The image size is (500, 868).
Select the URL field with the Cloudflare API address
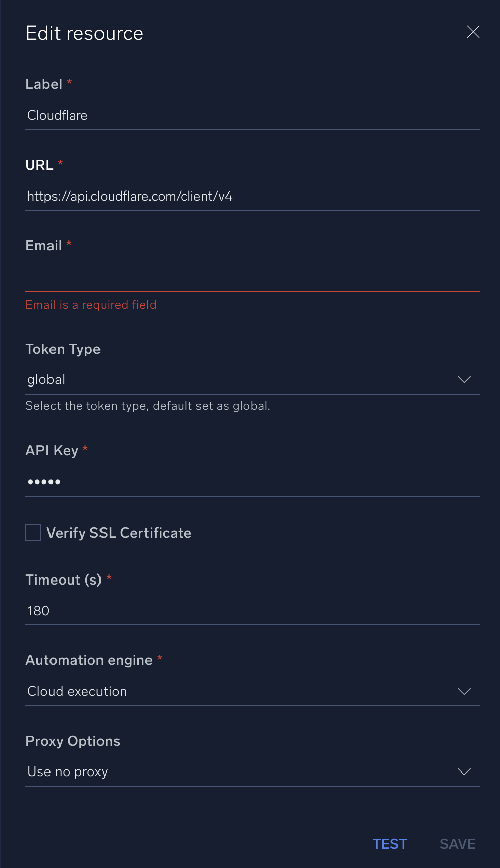pos(253,196)
